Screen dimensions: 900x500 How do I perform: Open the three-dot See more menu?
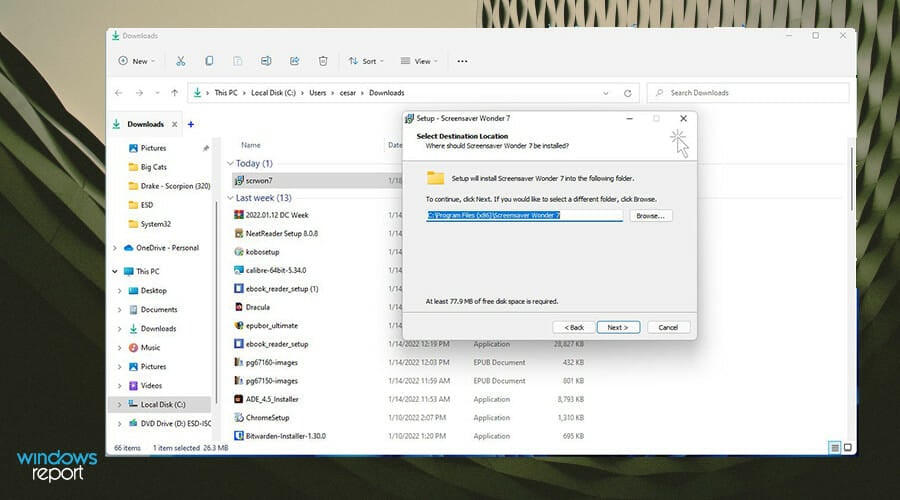[462, 61]
